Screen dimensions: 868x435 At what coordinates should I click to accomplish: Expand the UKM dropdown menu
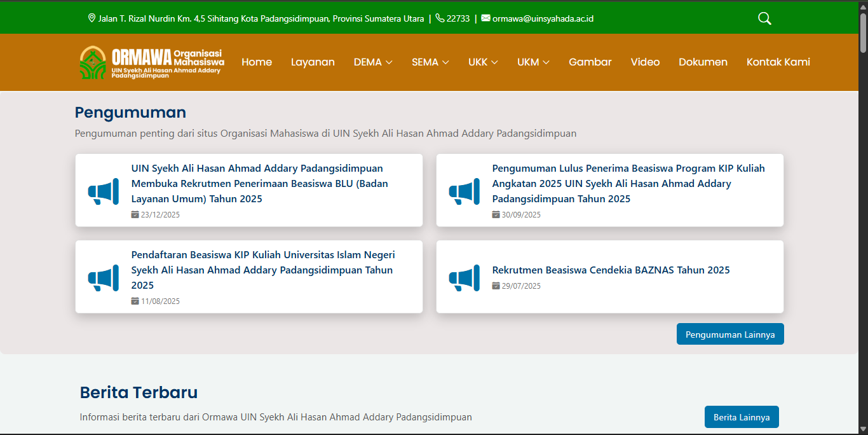click(x=533, y=62)
